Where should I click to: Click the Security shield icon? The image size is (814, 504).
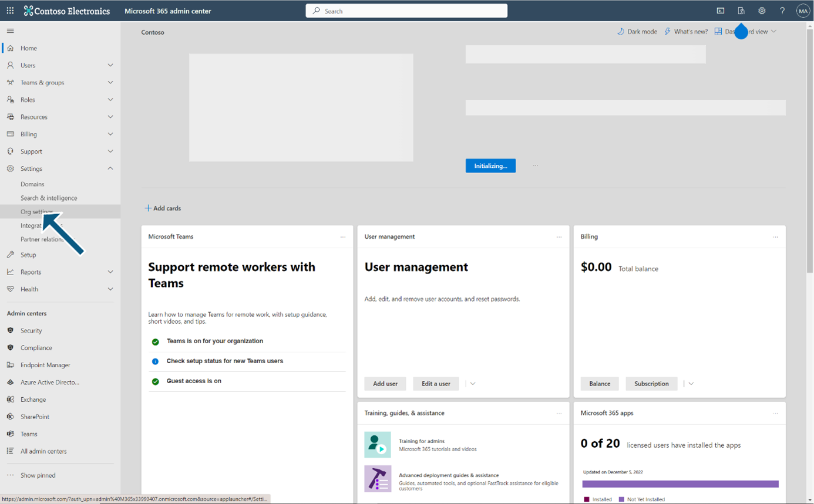click(10, 330)
